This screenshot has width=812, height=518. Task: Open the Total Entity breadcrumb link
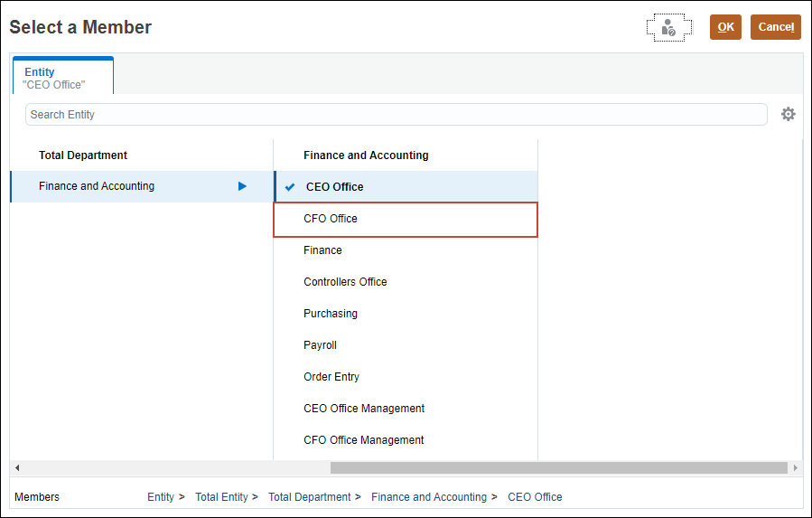coord(221,496)
